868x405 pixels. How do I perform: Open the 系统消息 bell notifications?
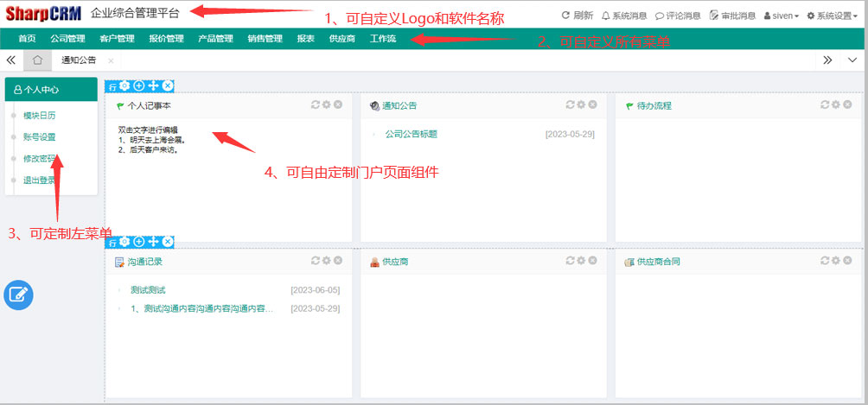click(623, 16)
